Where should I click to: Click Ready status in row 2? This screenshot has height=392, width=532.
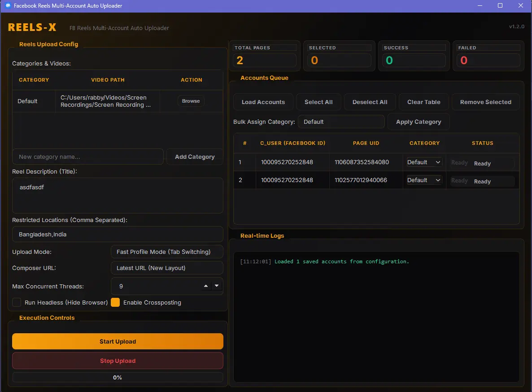point(482,181)
